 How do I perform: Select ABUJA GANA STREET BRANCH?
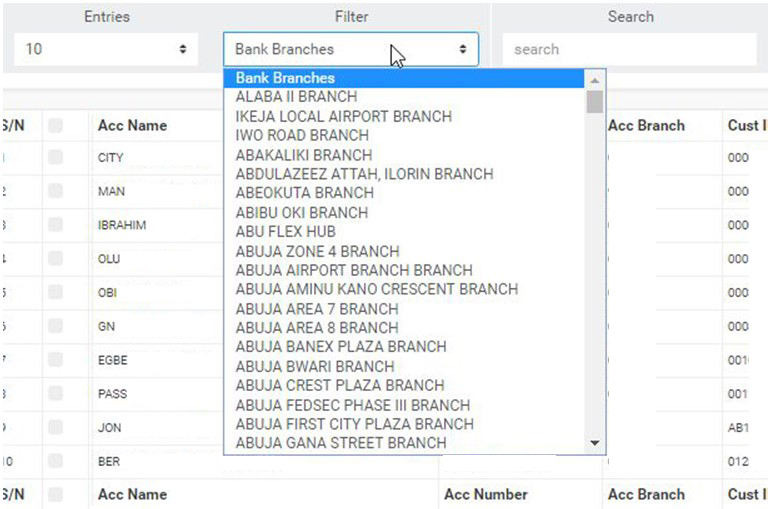point(340,443)
